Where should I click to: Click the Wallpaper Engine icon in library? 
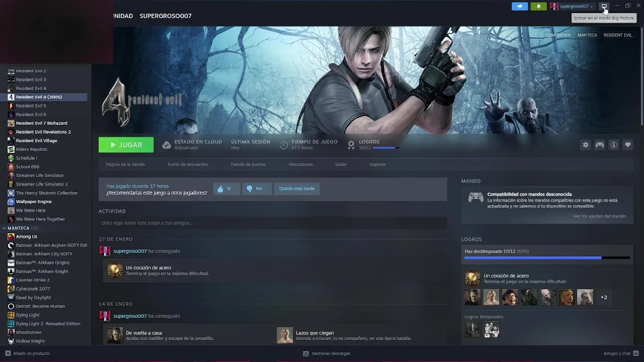pos(11,202)
